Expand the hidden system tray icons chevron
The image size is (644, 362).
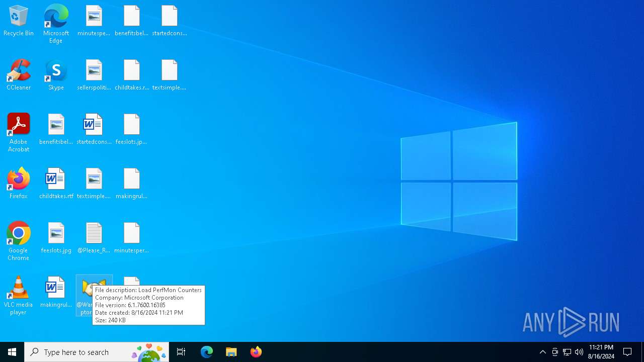(x=543, y=352)
